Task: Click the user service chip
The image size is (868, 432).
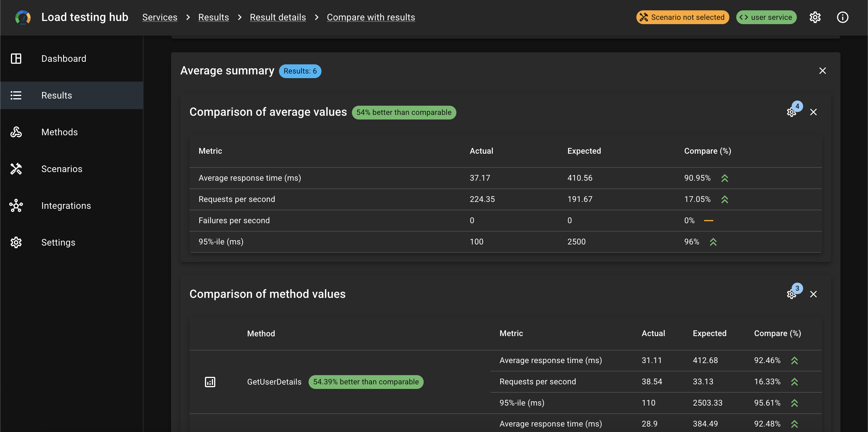Action: [766, 17]
